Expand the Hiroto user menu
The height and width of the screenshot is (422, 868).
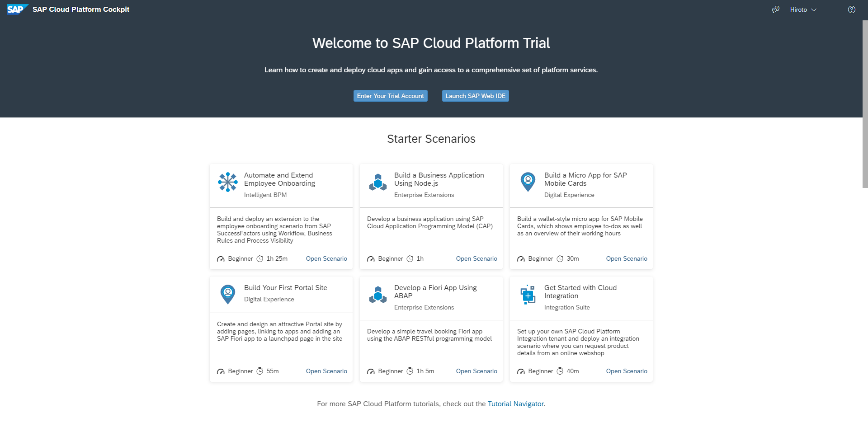(x=803, y=9)
